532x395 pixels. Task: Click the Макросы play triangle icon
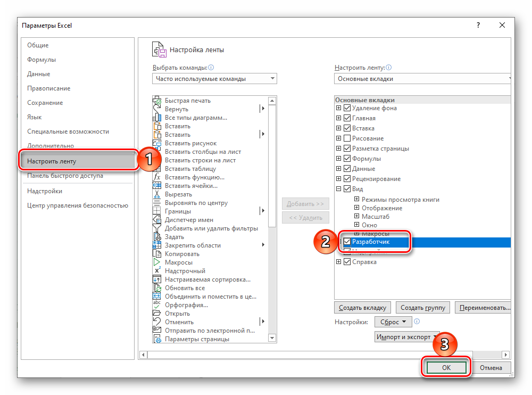[x=157, y=262]
